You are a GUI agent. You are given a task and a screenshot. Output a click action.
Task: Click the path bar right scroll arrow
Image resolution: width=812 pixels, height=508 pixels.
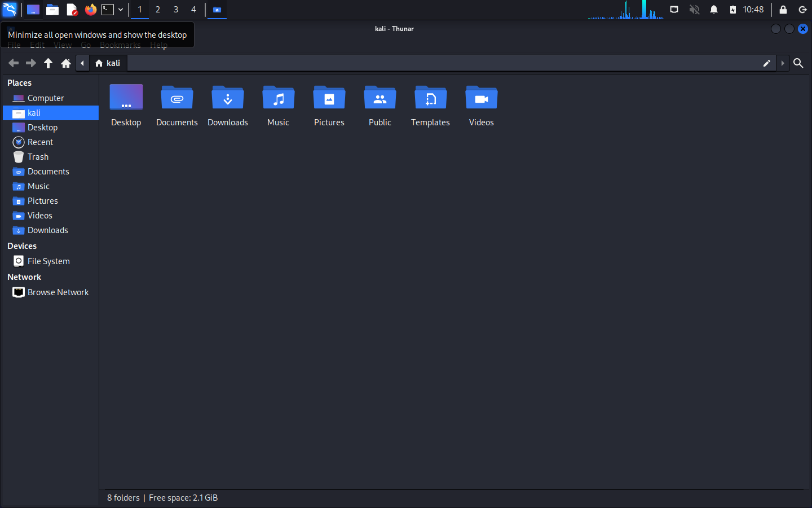point(783,63)
